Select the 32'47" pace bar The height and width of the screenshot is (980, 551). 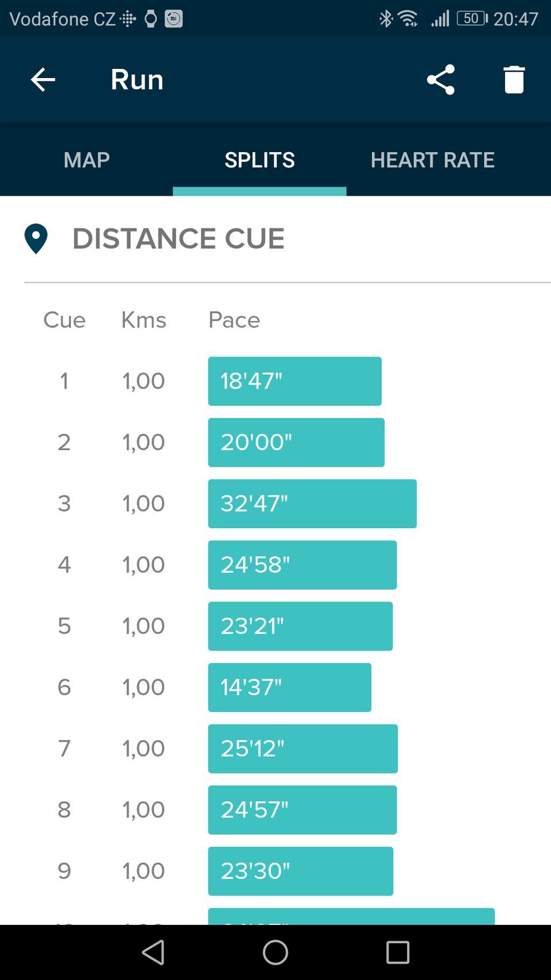(x=312, y=503)
